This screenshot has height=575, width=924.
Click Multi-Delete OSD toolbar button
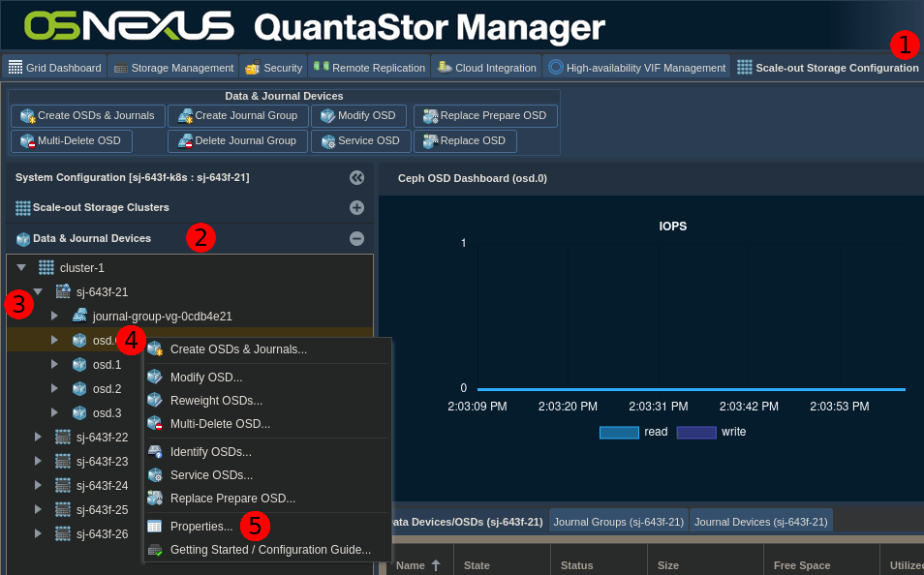pyautogui.click(x=71, y=141)
